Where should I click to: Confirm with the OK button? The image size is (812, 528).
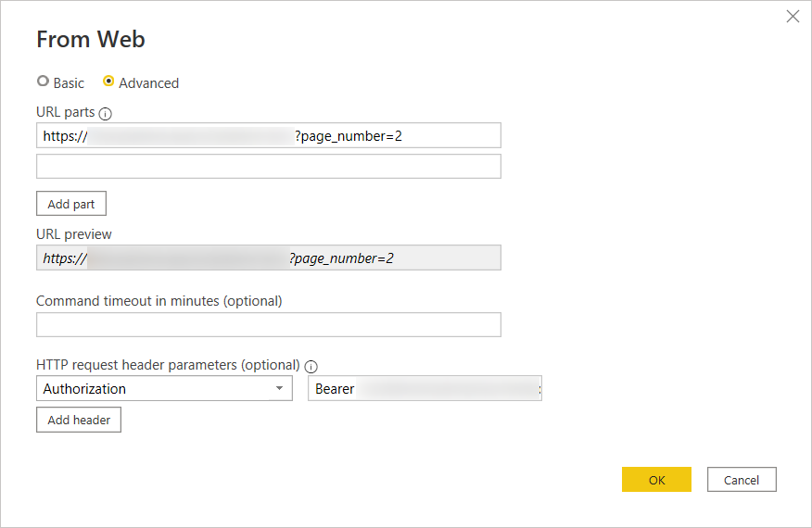coord(656,479)
